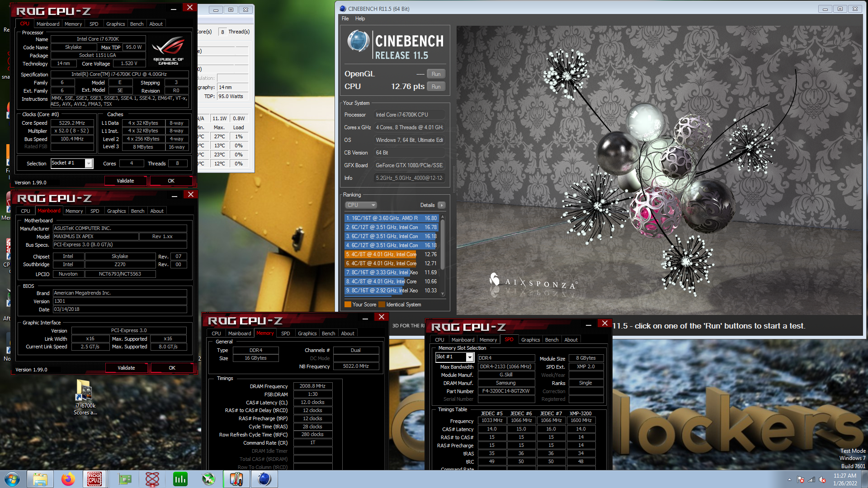The width and height of the screenshot is (868, 488).
Task: Click the green bar-chart taskbar icon
Action: [180, 479]
